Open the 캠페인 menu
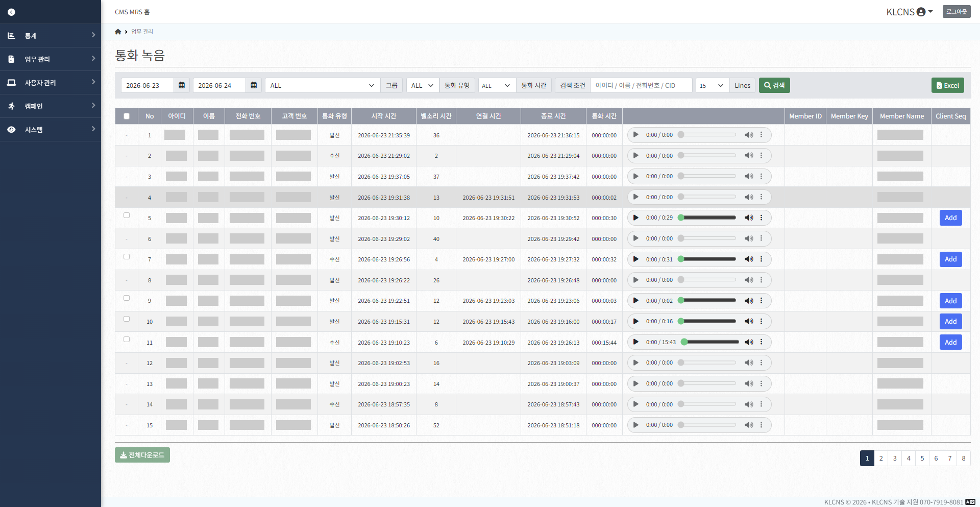 (x=51, y=106)
